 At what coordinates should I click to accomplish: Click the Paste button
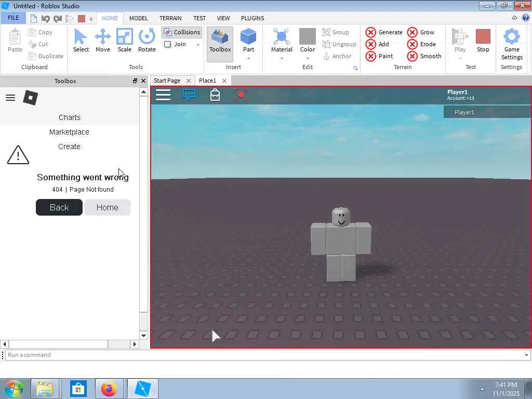coord(15,41)
